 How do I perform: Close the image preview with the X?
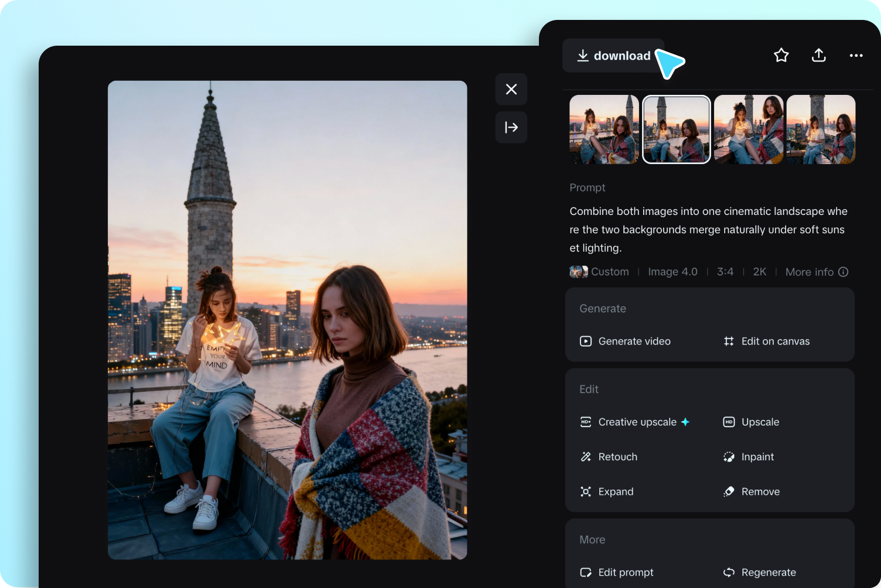coord(511,89)
